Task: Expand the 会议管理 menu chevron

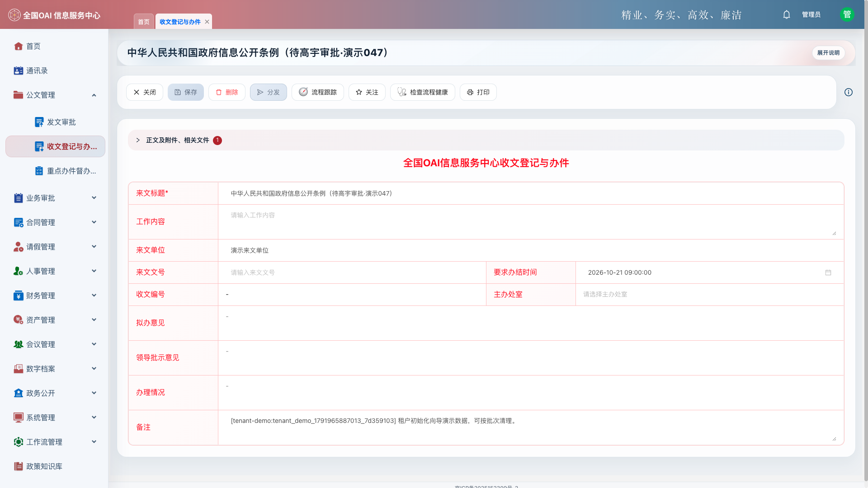Action: pyautogui.click(x=94, y=344)
